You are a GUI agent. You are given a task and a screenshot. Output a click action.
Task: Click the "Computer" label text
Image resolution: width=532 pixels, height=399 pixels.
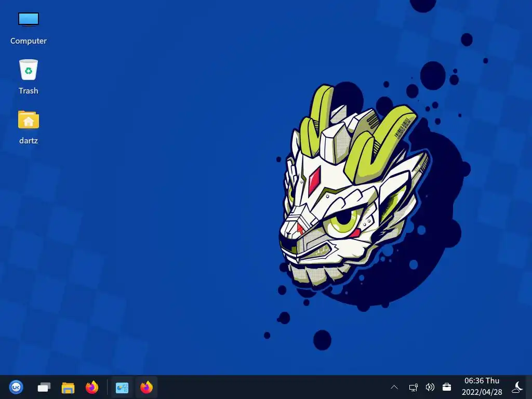tap(29, 41)
